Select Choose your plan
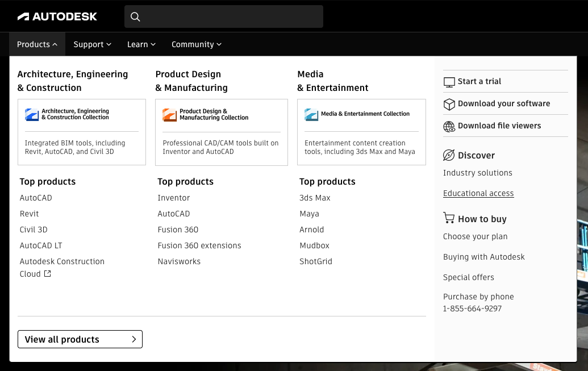 point(475,237)
